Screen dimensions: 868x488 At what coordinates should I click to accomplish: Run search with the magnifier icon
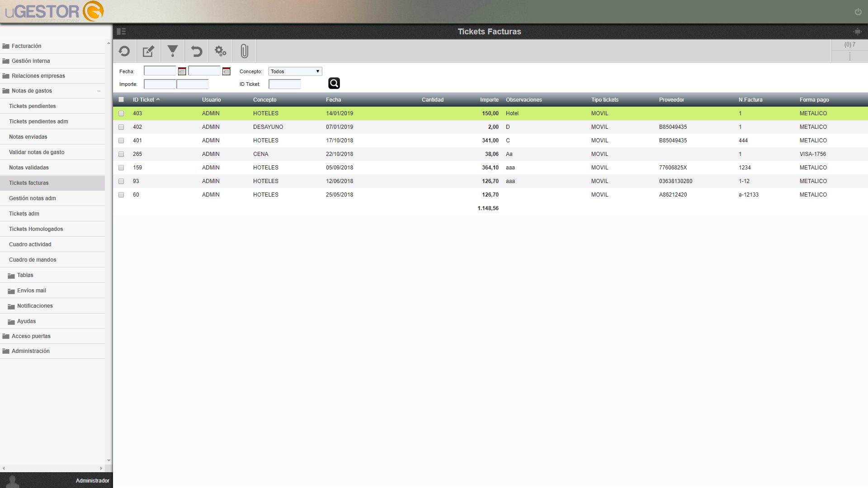(334, 83)
